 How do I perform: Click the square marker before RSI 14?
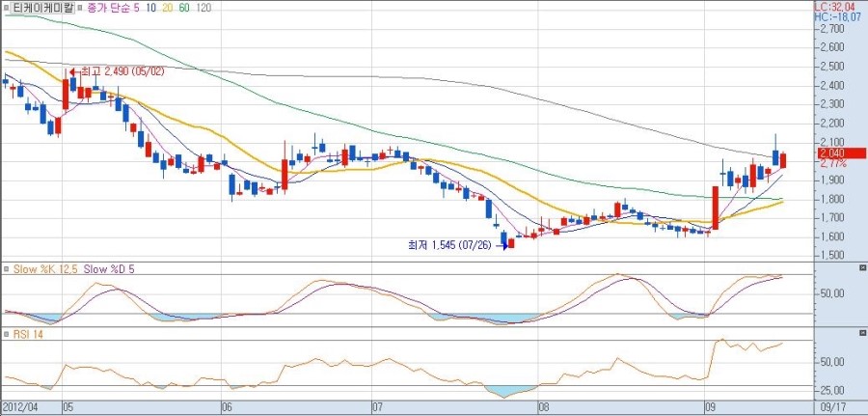tap(6, 335)
